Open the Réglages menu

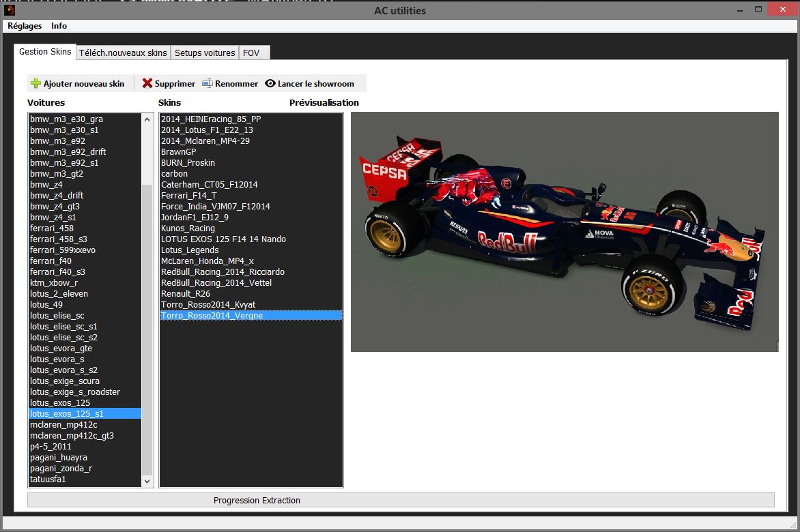pos(25,26)
